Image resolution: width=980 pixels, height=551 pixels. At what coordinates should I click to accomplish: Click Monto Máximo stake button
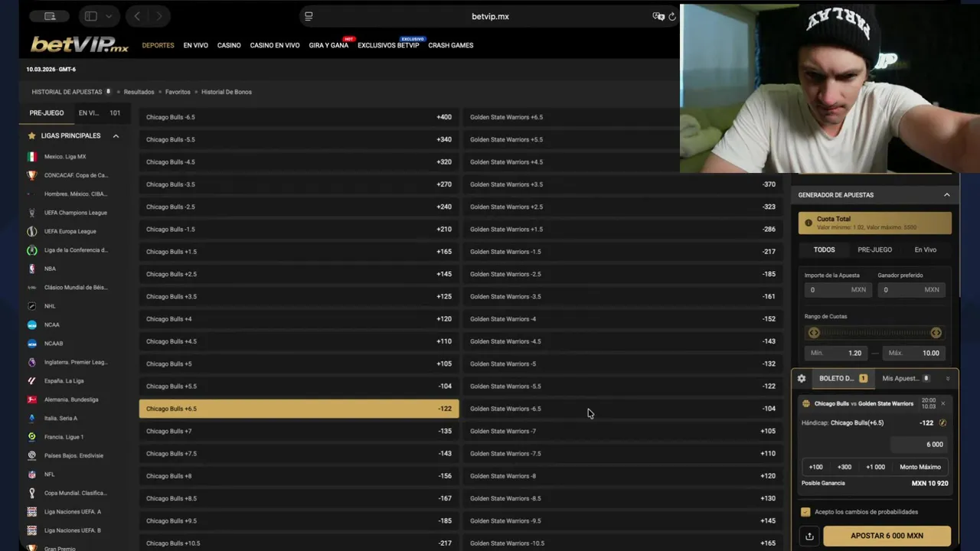920,467
